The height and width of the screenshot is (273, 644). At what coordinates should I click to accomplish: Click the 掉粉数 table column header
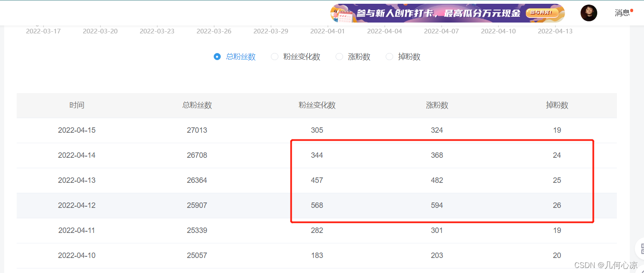coord(557,105)
